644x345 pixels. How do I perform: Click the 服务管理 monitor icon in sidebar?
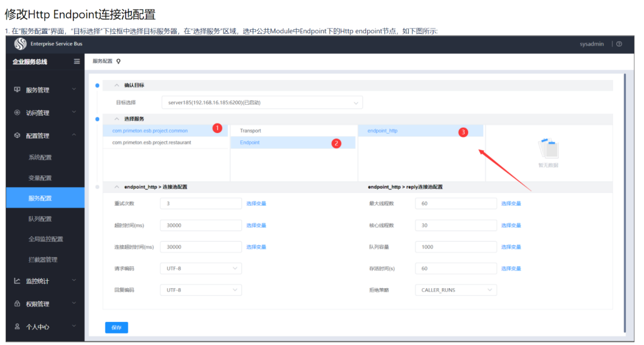point(18,90)
